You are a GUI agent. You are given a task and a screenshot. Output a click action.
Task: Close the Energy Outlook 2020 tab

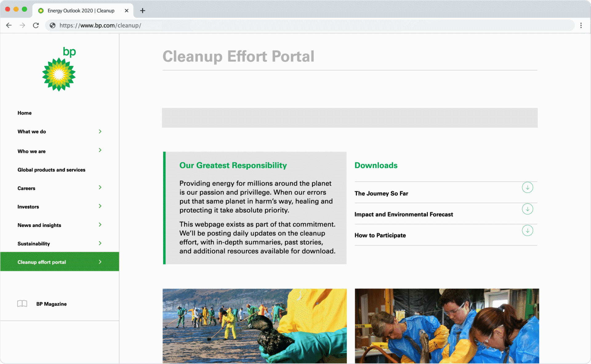[x=127, y=10]
